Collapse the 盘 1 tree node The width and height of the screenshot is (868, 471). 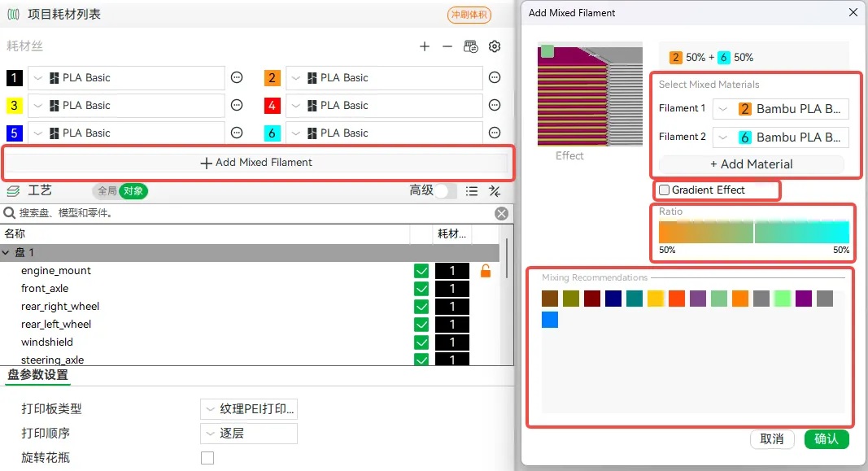tap(7, 253)
